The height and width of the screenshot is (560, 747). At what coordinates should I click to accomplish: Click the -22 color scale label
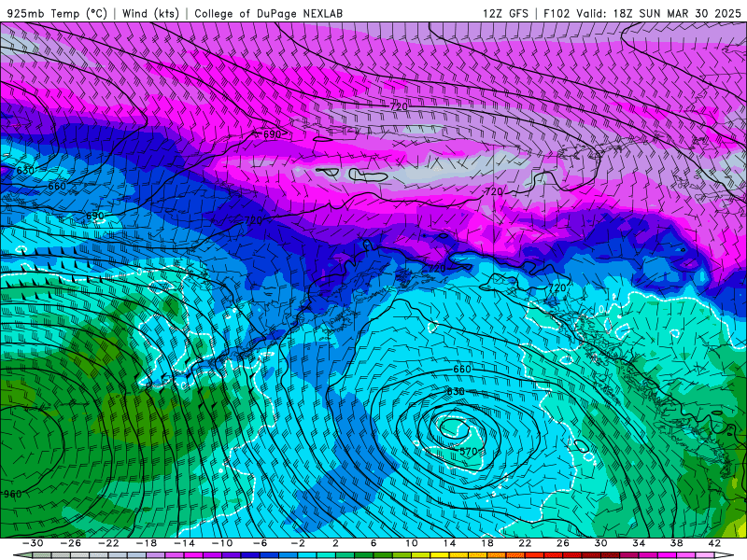tap(108, 543)
